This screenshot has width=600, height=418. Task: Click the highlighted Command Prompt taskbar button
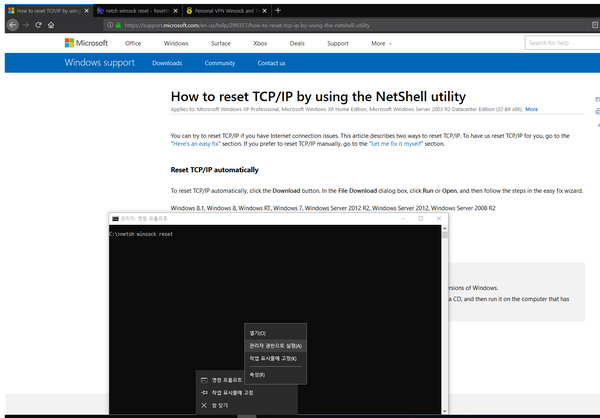247,416
